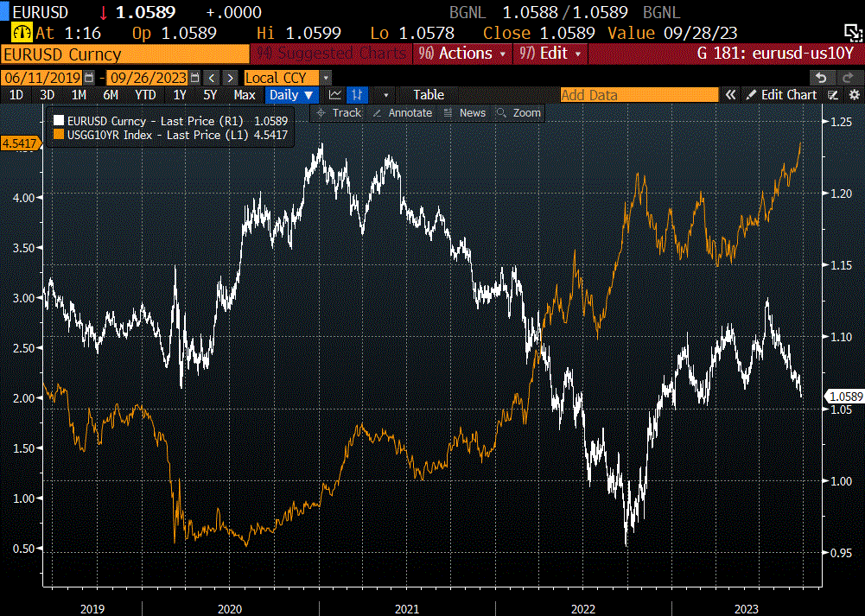Activate the Zoom magnifier tool

pyautogui.click(x=518, y=113)
